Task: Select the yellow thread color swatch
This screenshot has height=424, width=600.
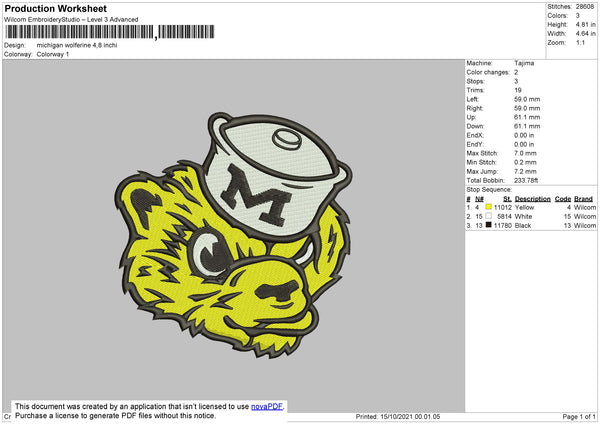Action: [x=488, y=207]
